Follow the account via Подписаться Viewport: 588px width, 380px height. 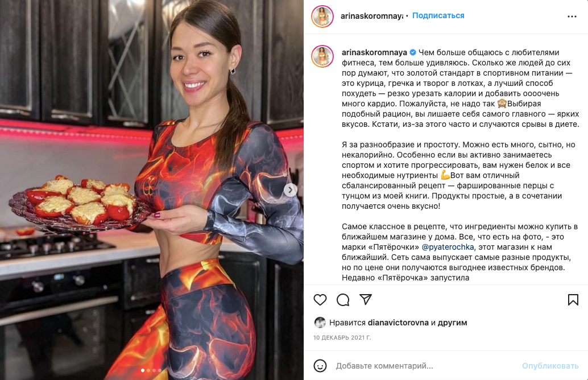[x=438, y=16]
